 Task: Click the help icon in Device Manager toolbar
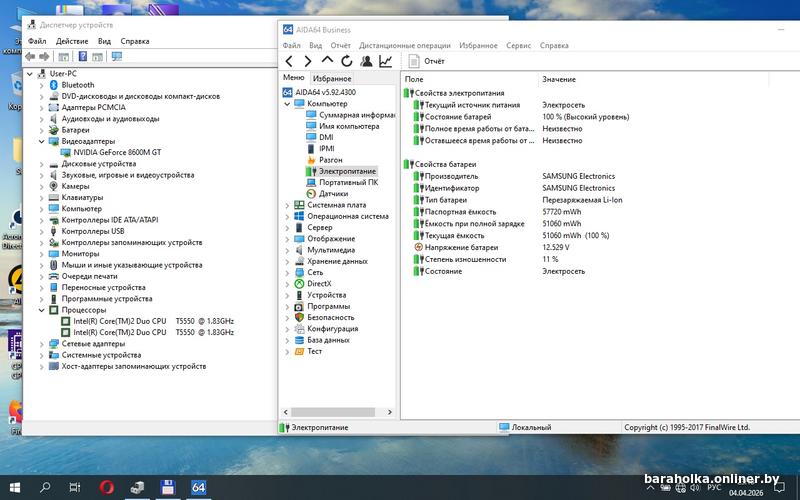(x=83, y=57)
